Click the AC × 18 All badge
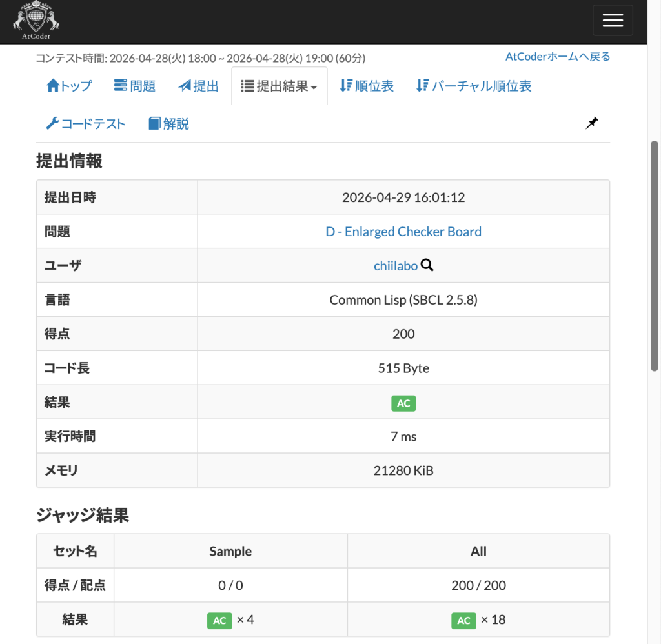The image size is (661, 644). (x=463, y=620)
